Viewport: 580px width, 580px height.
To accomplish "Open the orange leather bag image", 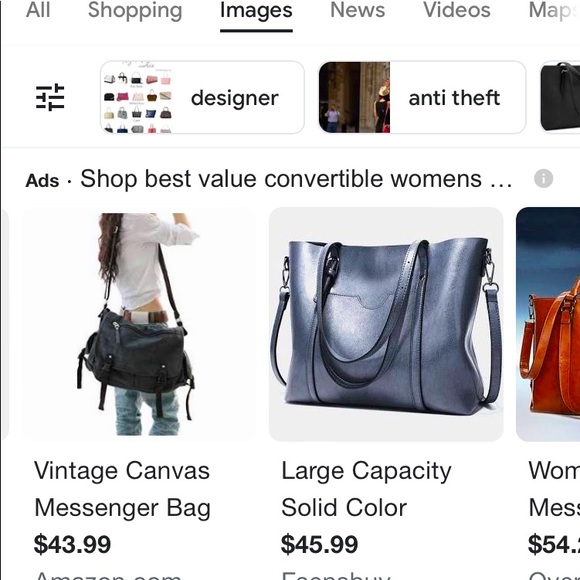I will click(548, 324).
